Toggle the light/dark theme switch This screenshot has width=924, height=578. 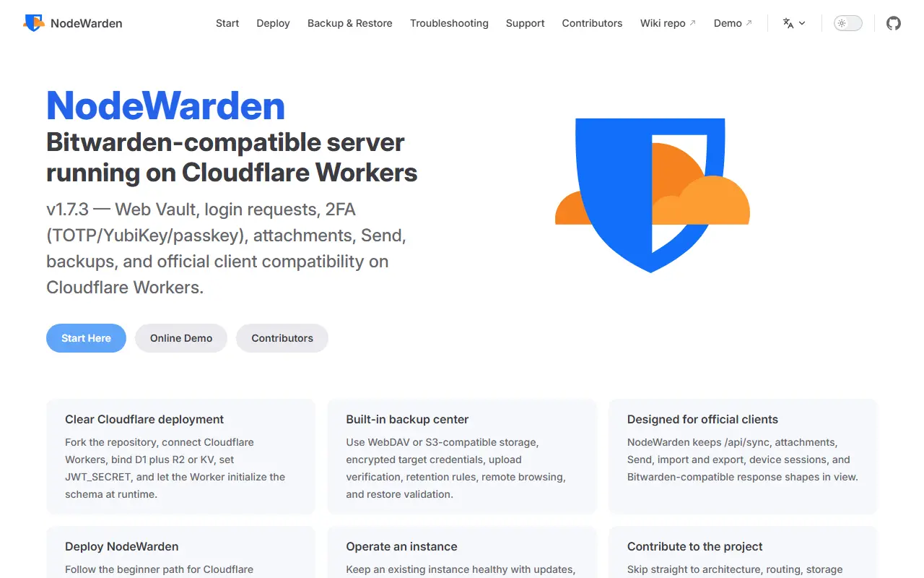click(x=848, y=23)
